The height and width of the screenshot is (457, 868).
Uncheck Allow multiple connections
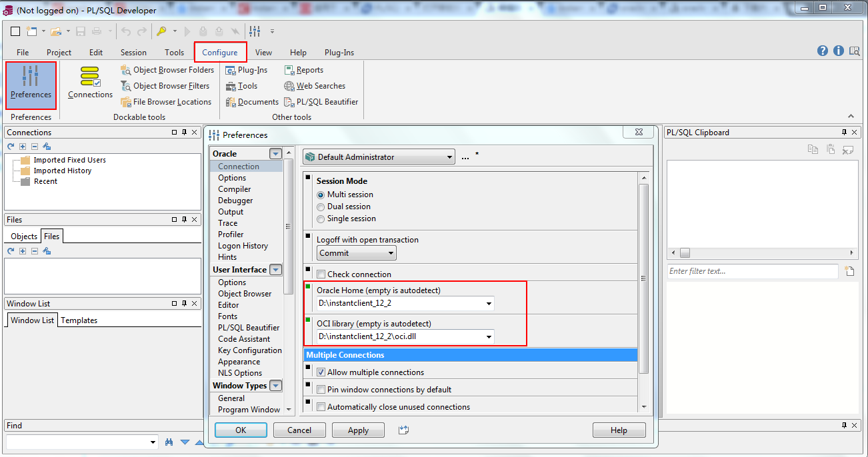click(x=321, y=372)
